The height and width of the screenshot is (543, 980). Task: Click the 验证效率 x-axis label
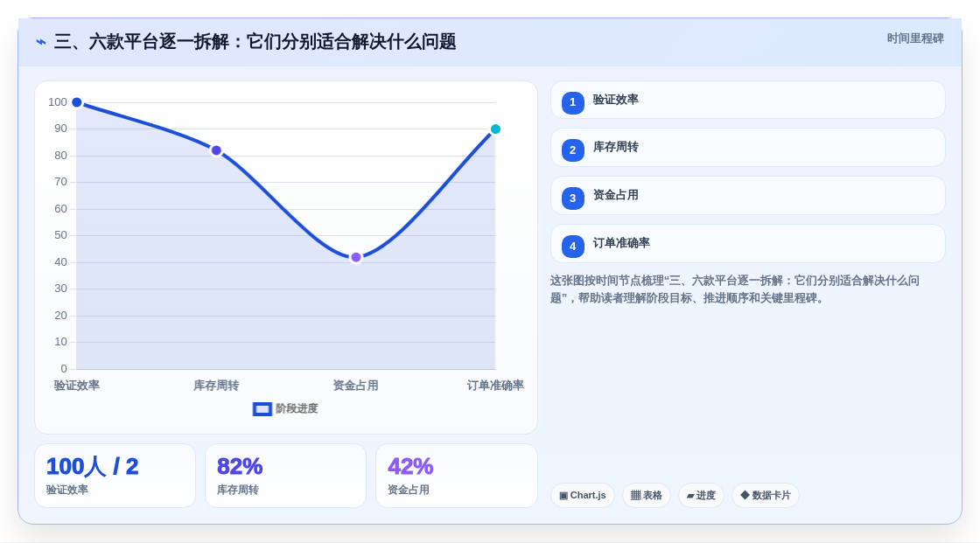pyautogui.click(x=77, y=386)
